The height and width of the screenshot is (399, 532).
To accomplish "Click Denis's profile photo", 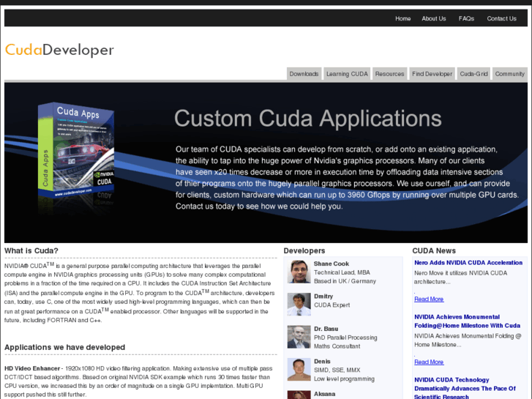I will (299, 370).
